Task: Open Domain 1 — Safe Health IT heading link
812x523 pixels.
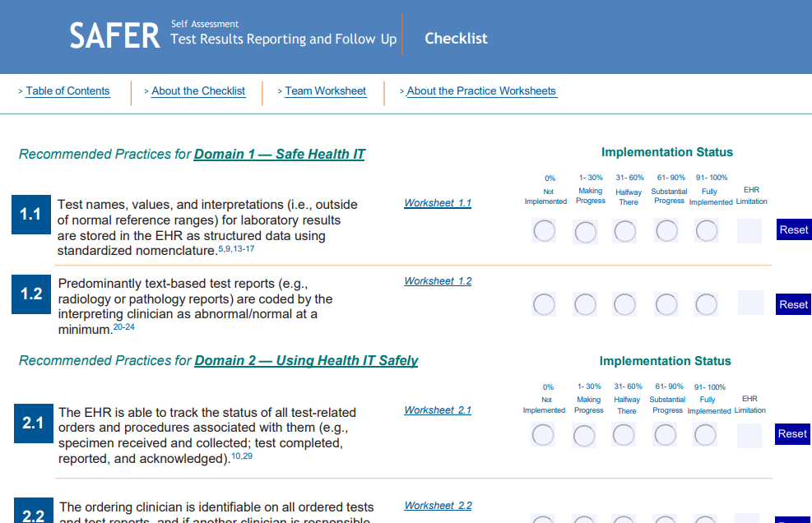Action: (279, 155)
